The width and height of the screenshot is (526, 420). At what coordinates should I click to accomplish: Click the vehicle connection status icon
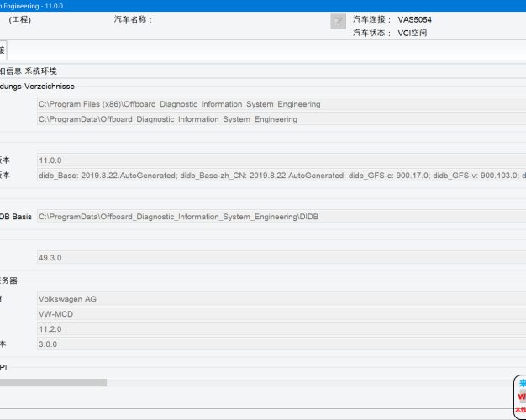tap(338, 22)
